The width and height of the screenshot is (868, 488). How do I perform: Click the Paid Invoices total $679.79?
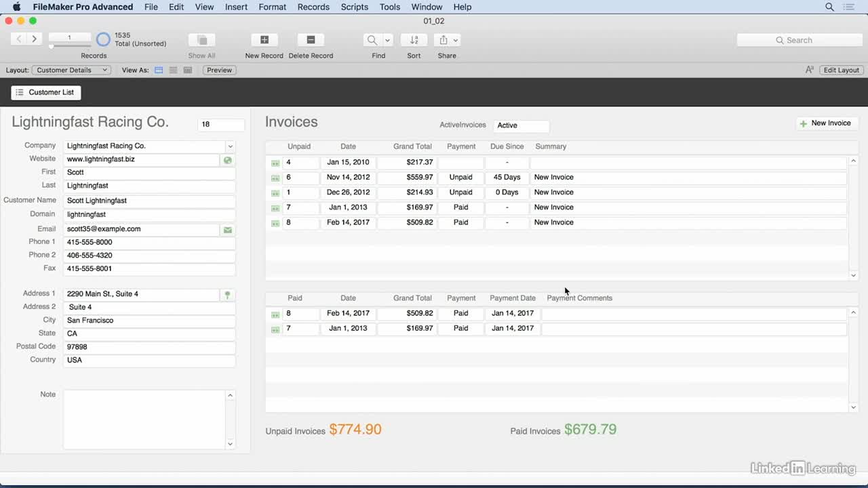click(x=590, y=430)
